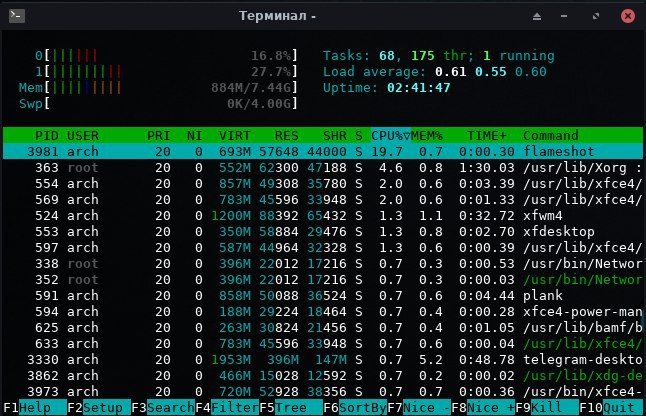The height and width of the screenshot is (416, 646).
Task: Select the xfce4-power-man process row
Action: [x=323, y=312]
